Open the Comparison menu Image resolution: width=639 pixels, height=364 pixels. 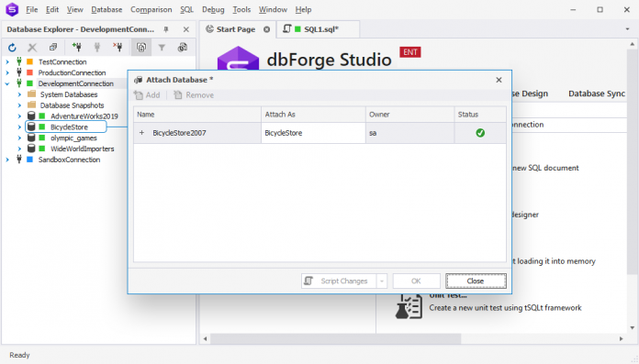click(x=151, y=9)
